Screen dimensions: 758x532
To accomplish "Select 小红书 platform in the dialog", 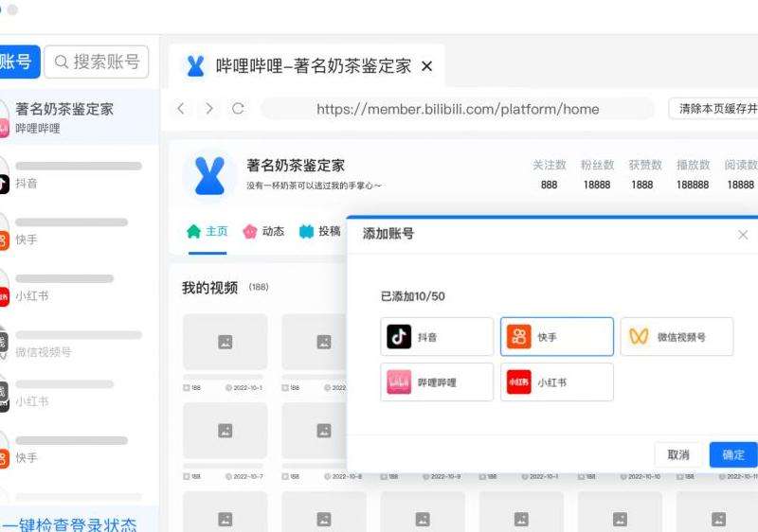I will (557, 382).
